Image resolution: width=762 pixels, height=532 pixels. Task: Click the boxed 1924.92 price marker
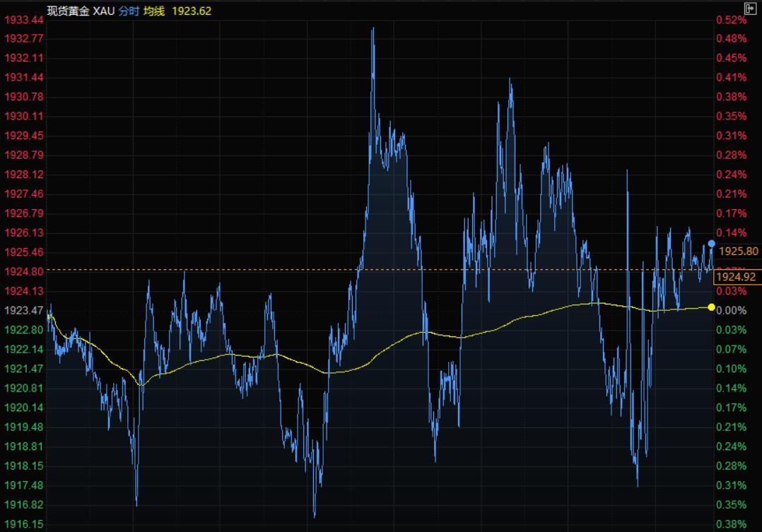tap(736, 277)
